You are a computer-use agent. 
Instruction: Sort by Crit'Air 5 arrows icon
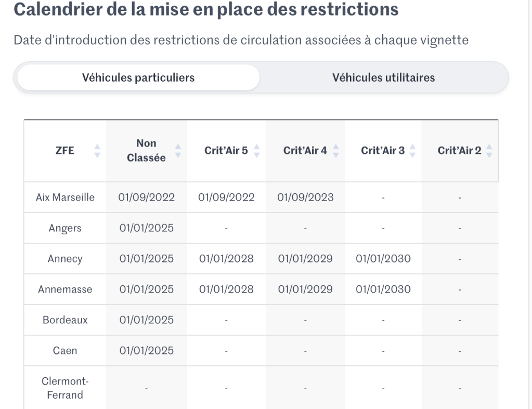pos(256,151)
